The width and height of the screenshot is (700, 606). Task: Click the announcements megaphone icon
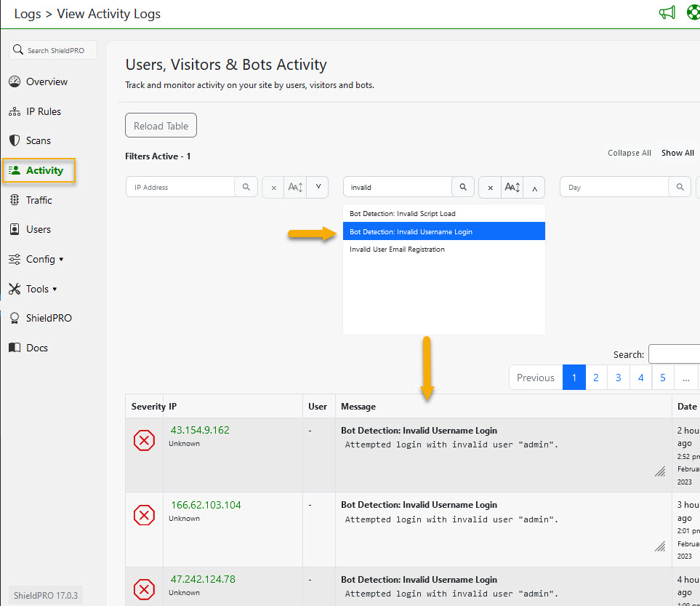click(667, 12)
